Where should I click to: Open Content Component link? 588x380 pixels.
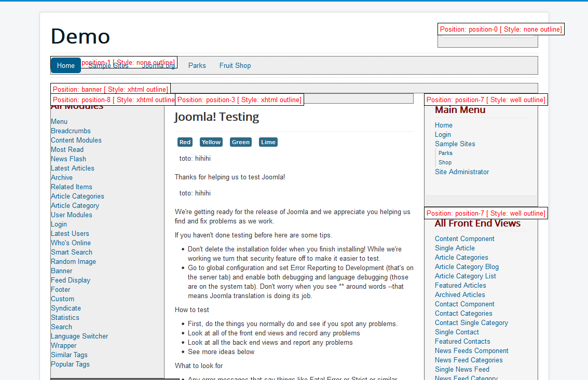pyautogui.click(x=464, y=238)
